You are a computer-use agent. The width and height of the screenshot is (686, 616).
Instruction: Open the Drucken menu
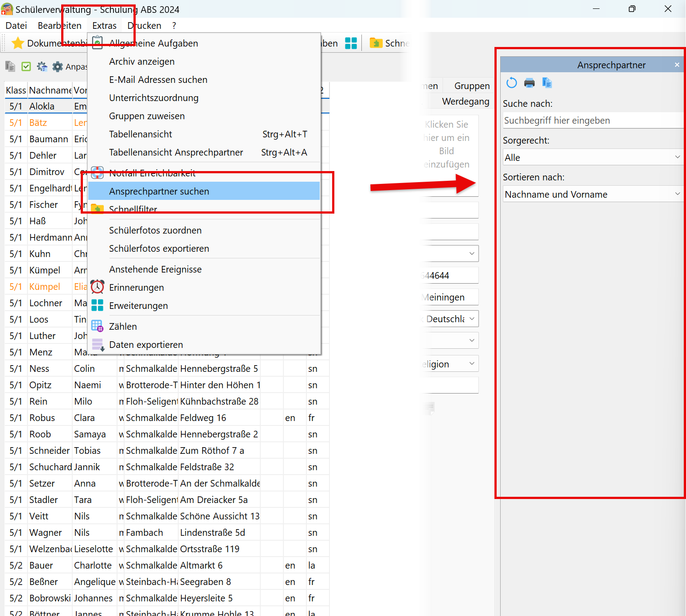(x=144, y=26)
